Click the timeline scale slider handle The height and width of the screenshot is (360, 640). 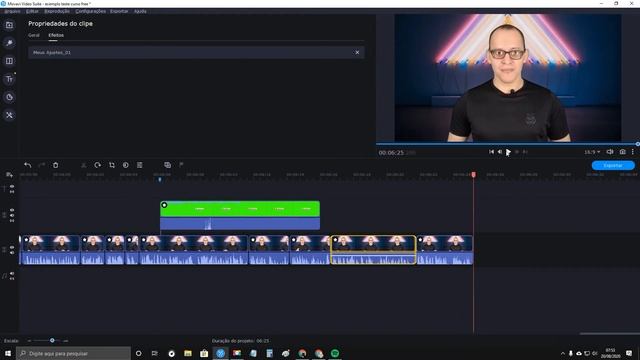[x=52, y=340]
